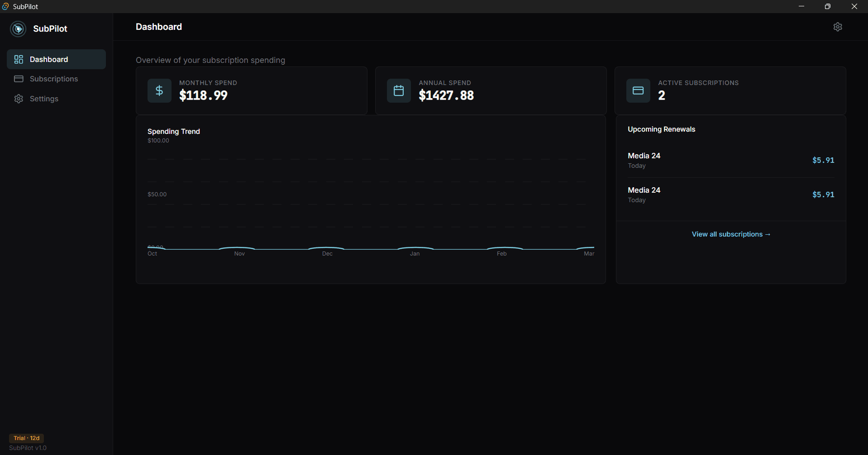Screen dimensions: 868x455
Task: Click the Trial · 12d badge
Action: pyautogui.click(x=27, y=438)
